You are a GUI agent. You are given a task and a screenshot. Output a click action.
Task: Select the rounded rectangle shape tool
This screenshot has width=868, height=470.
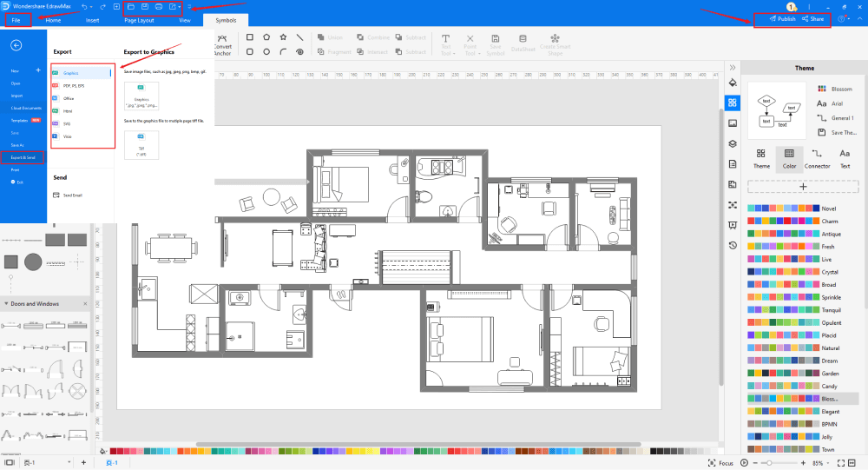(x=250, y=51)
